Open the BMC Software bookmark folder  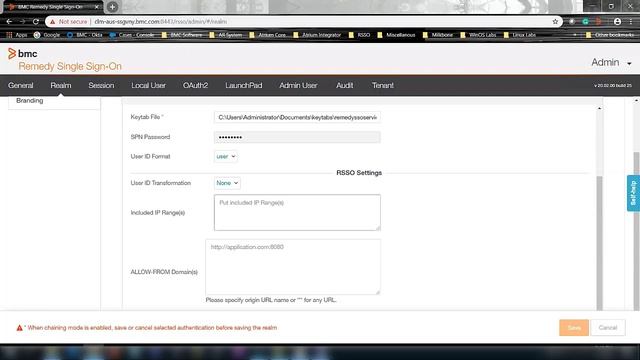(x=182, y=35)
